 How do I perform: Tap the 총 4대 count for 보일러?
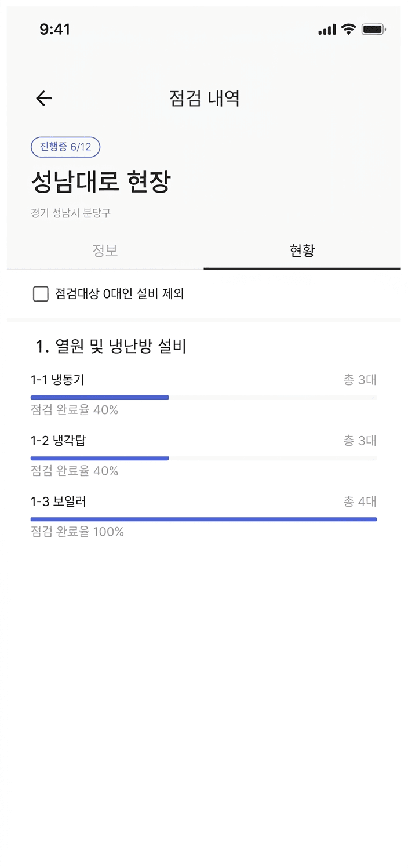360,502
